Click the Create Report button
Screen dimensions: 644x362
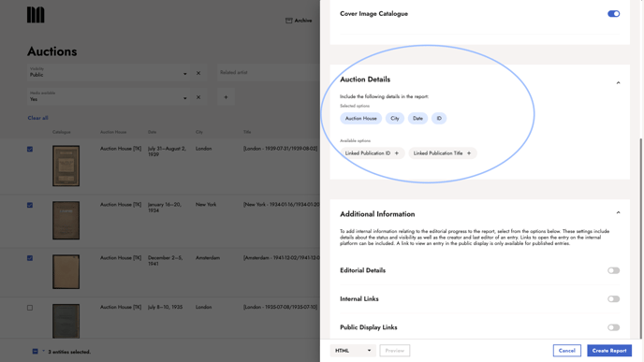tap(609, 351)
